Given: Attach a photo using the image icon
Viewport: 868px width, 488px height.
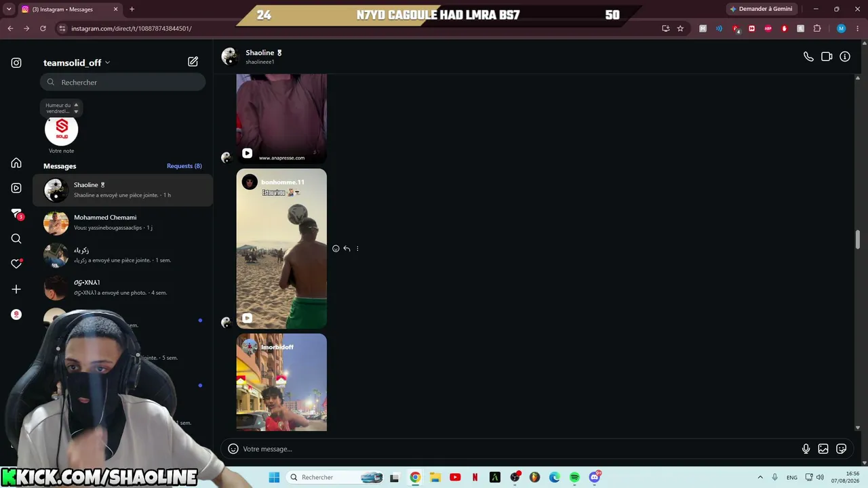Looking at the screenshot, I should point(823,449).
